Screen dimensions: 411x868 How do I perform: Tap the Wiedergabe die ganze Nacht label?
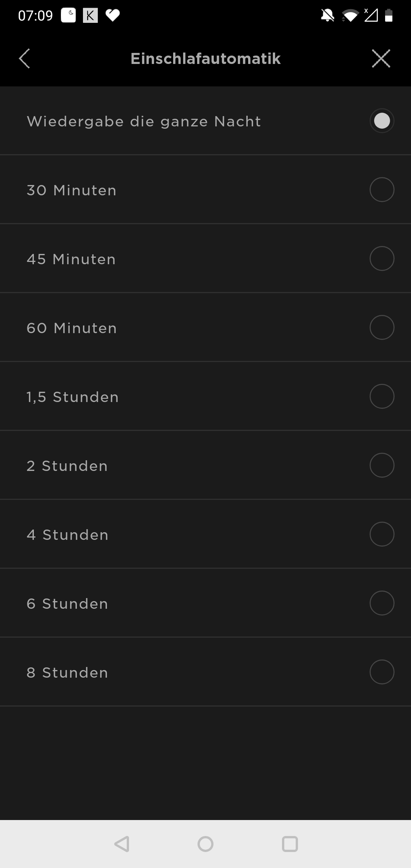144,121
